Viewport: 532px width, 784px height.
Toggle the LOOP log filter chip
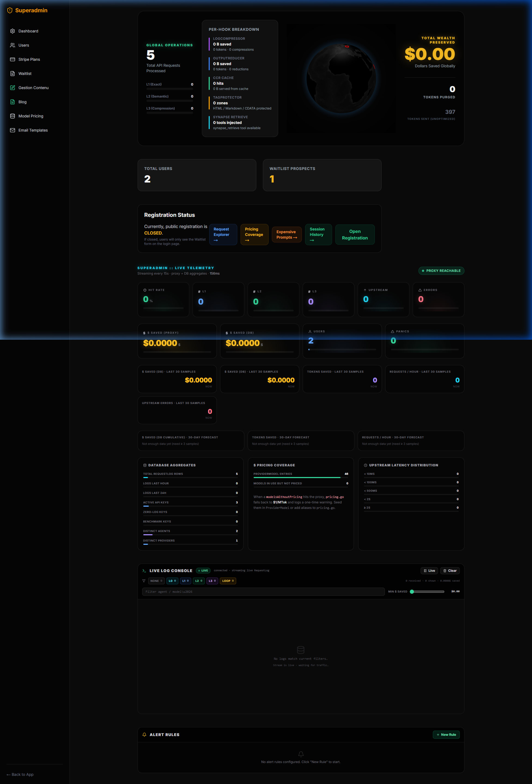[x=228, y=581]
